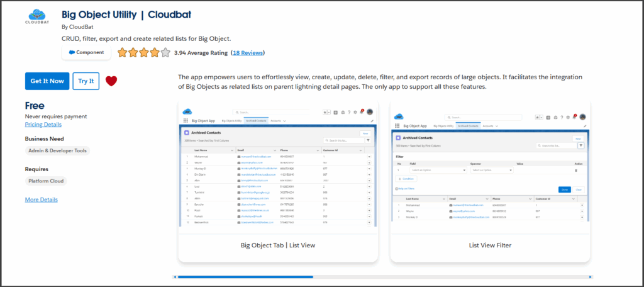Select the Archived Contacts tab in List View screenshot

(256, 120)
